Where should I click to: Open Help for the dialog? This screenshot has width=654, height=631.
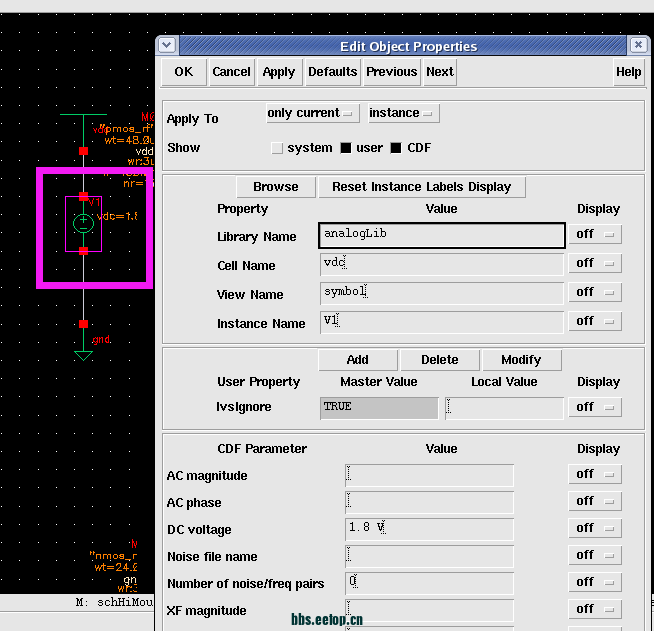629,72
